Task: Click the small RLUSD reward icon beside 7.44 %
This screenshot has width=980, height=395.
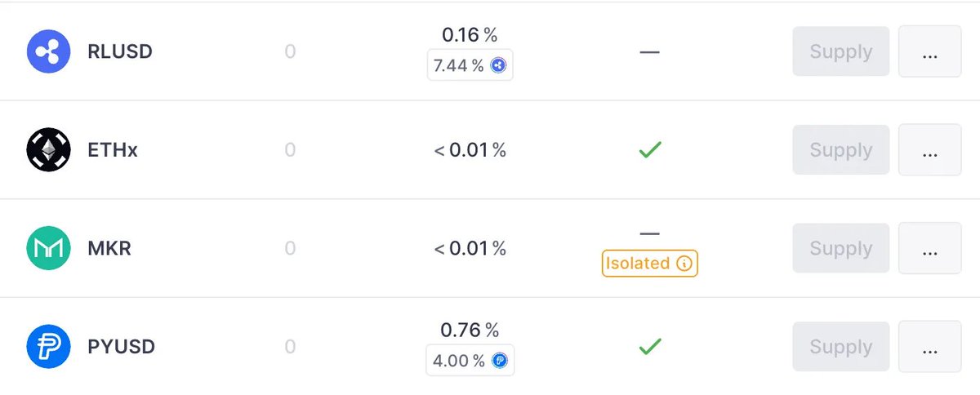Action: (x=498, y=66)
